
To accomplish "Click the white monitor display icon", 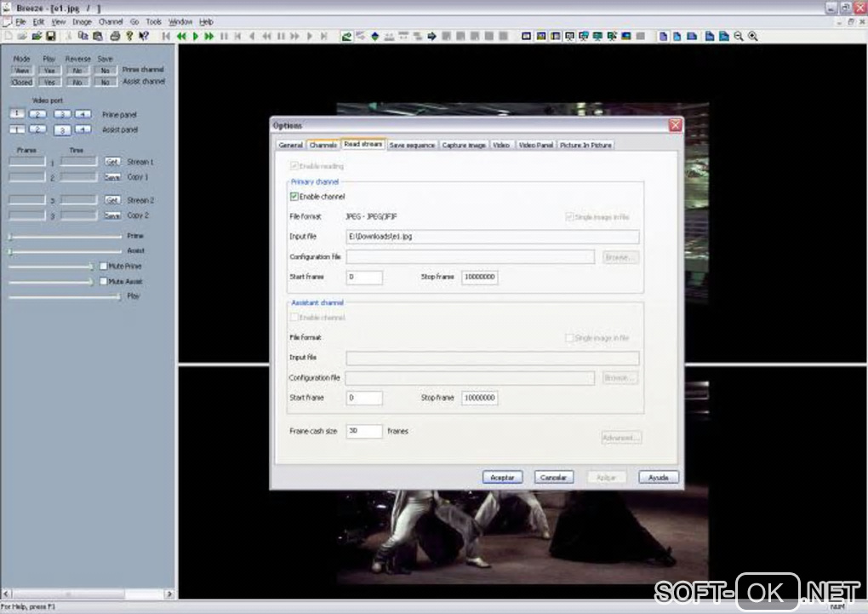I will pos(569,37).
